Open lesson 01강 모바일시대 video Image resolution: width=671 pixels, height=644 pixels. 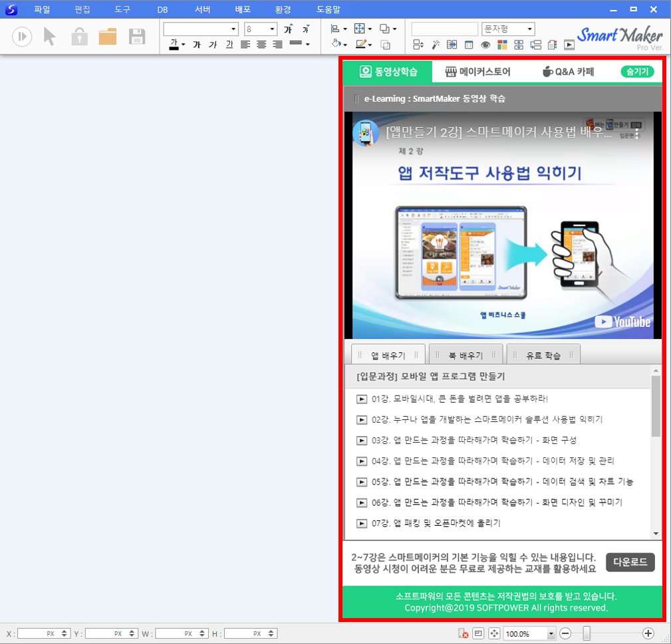452,399
